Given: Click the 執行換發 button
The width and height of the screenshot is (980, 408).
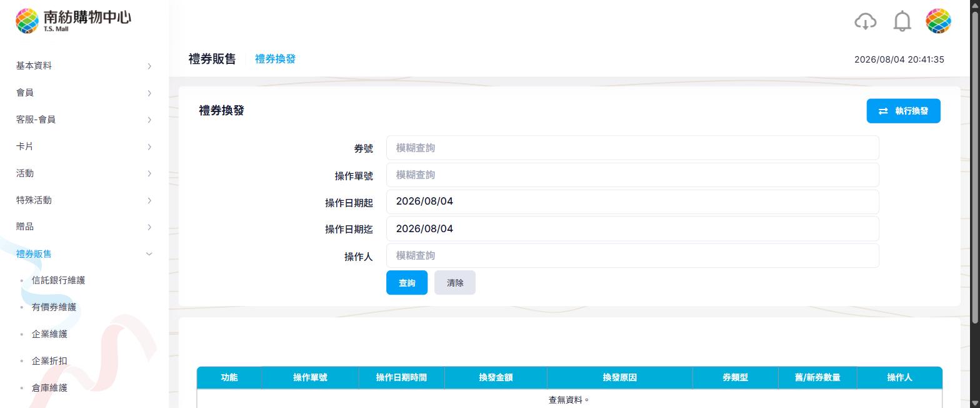Looking at the screenshot, I should 903,111.
